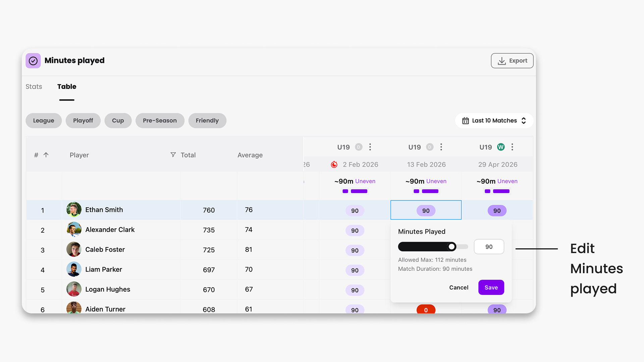Click Ethan Smith's 90 cell for 2 Feb

[x=355, y=210]
